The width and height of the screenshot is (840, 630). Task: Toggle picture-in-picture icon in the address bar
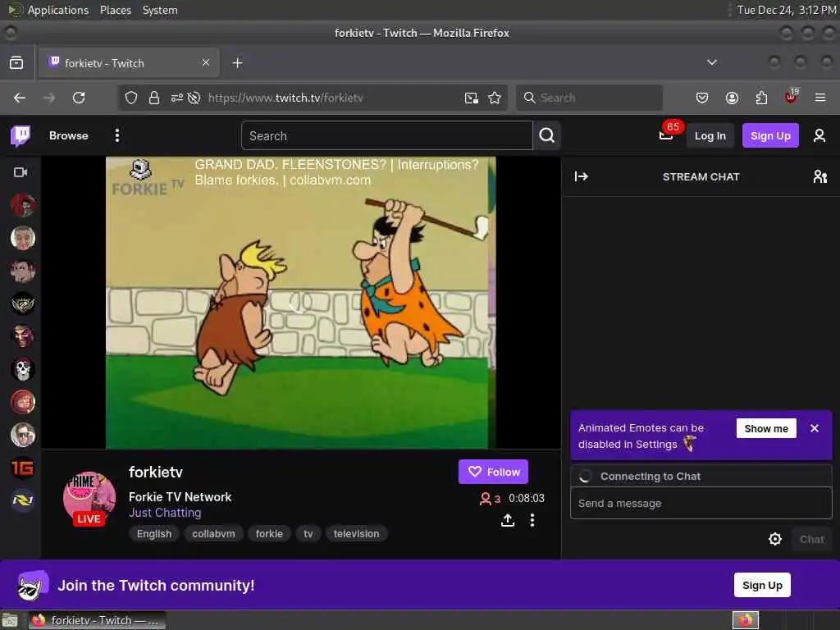pyautogui.click(x=472, y=98)
